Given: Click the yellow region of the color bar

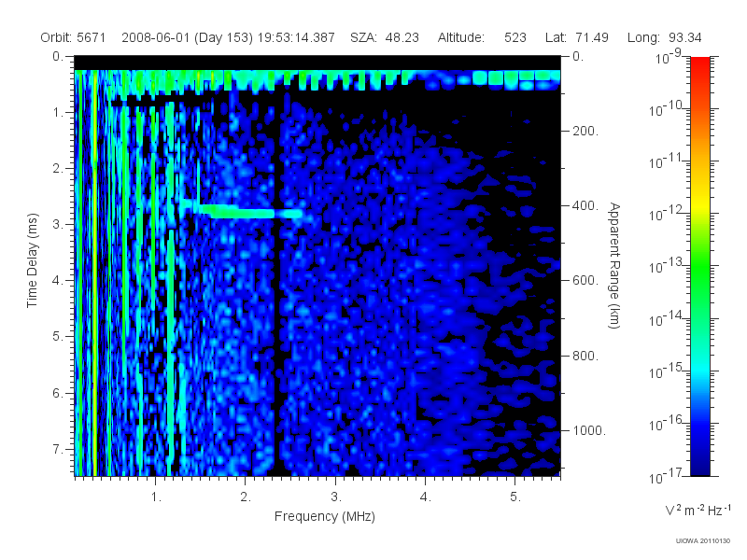Looking at the screenshot, I should 699,203.
